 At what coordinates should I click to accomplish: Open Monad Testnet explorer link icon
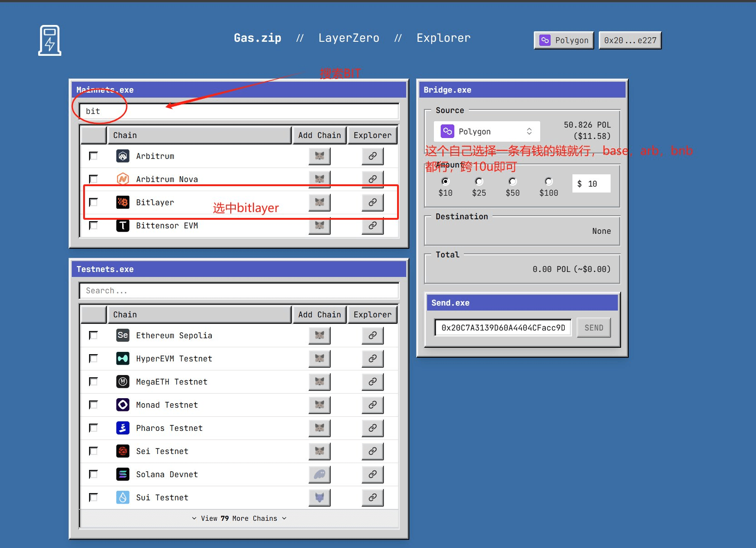tap(373, 405)
